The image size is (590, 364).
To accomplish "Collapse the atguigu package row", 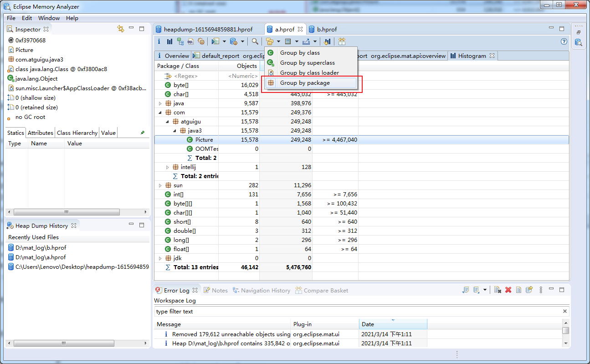I will (x=167, y=122).
